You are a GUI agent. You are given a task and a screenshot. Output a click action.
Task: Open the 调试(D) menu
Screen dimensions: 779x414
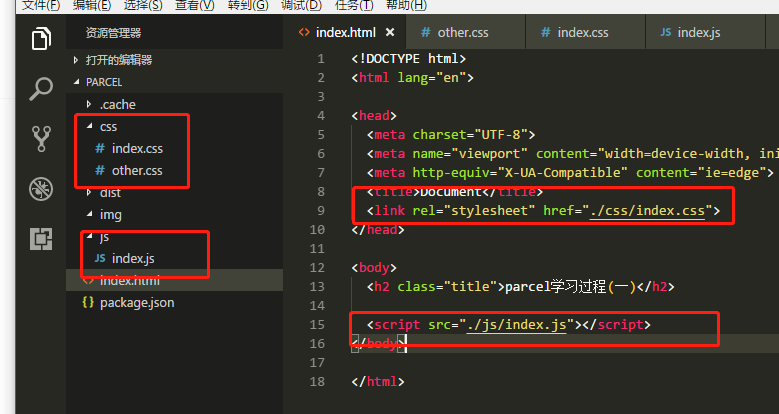[x=301, y=5]
